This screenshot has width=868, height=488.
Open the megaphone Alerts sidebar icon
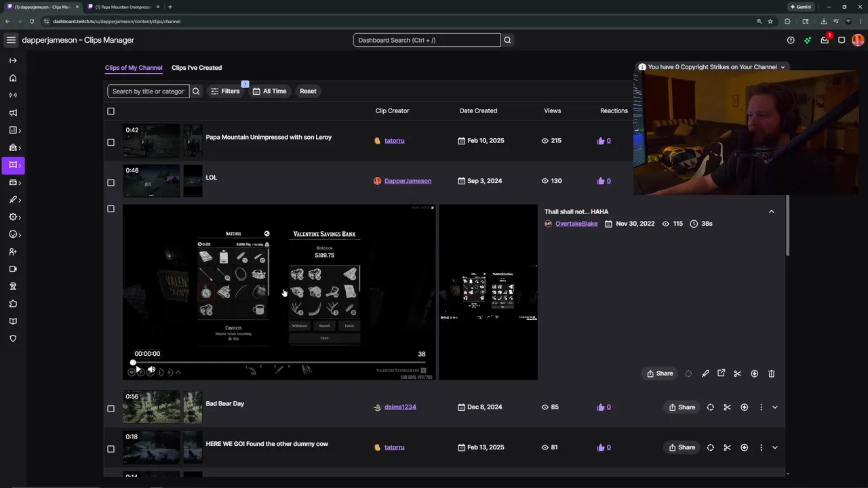[13, 113]
